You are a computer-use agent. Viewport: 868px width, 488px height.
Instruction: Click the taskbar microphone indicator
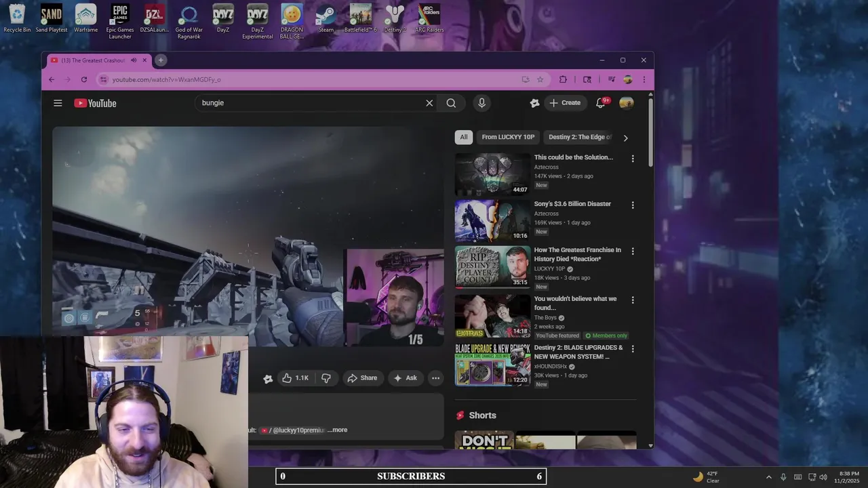point(783,477)
